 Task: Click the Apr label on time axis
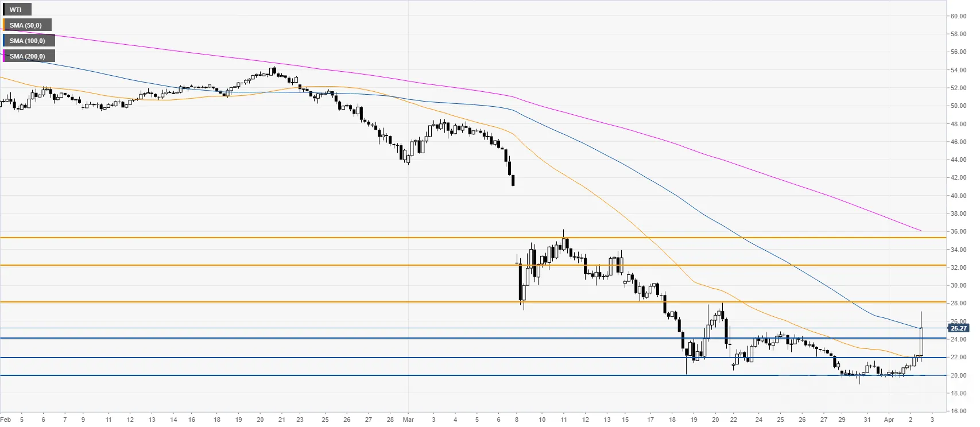click(x=889, y=420)
